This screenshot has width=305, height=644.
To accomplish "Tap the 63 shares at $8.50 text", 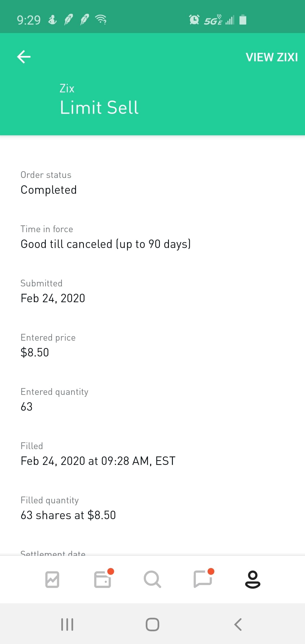I will pyautogui.click(x=68, y=515).
